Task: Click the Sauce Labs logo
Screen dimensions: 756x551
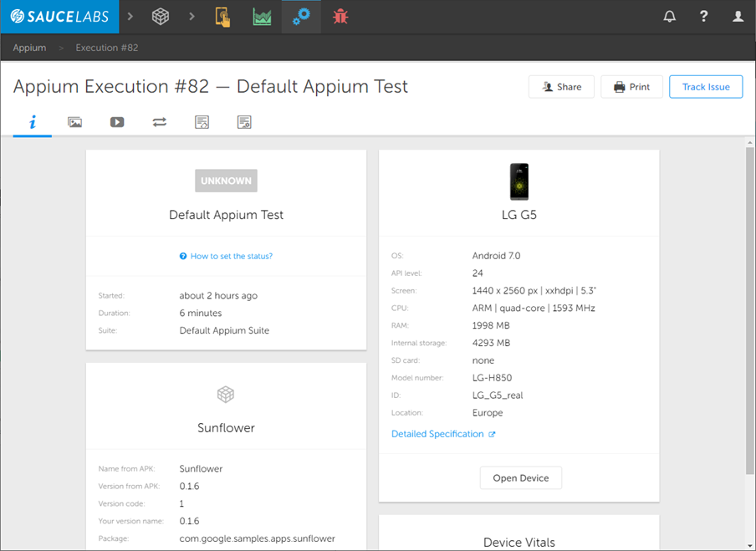Action: 59,17
